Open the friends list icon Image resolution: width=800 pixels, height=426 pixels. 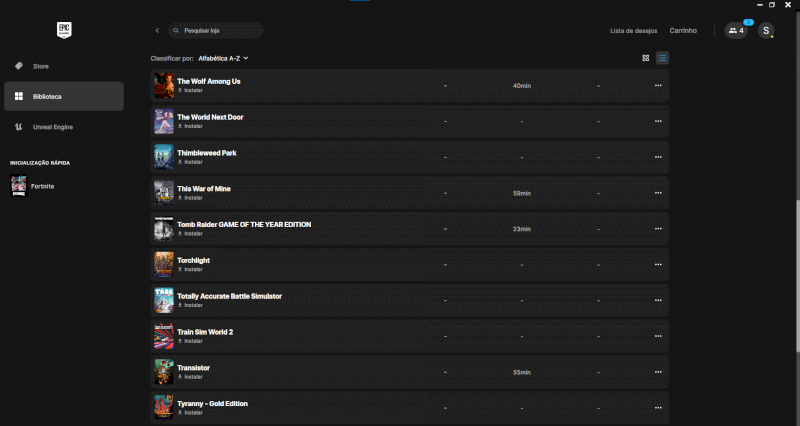pos(736,31)
